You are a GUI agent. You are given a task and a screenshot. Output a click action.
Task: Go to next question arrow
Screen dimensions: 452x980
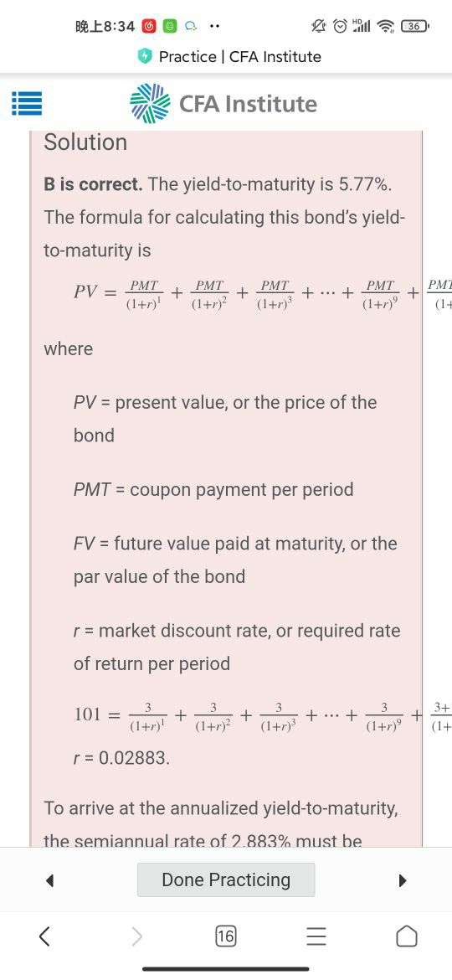pyautogui.click(x=402, y=880)
